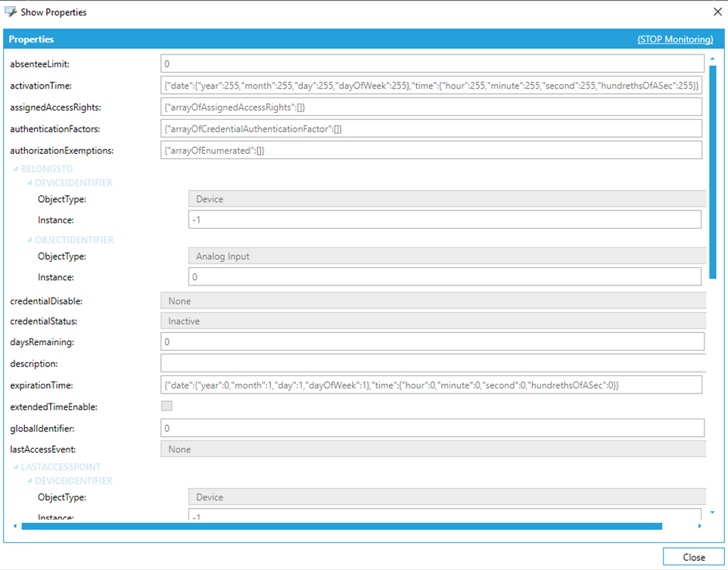This screenshot has width=728, height=570.
Task: Toggle the extendedTimeEnable checkbox
Action: pos(166,406)
